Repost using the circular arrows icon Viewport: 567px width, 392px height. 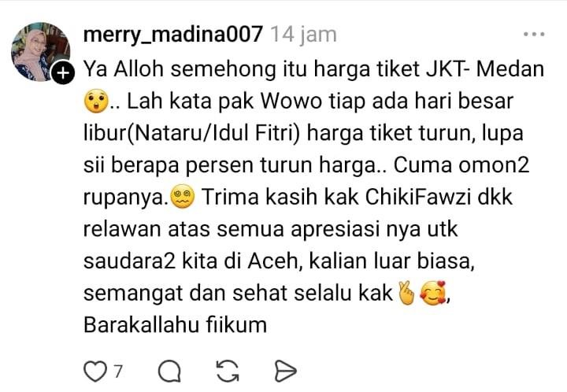(228, 371)
